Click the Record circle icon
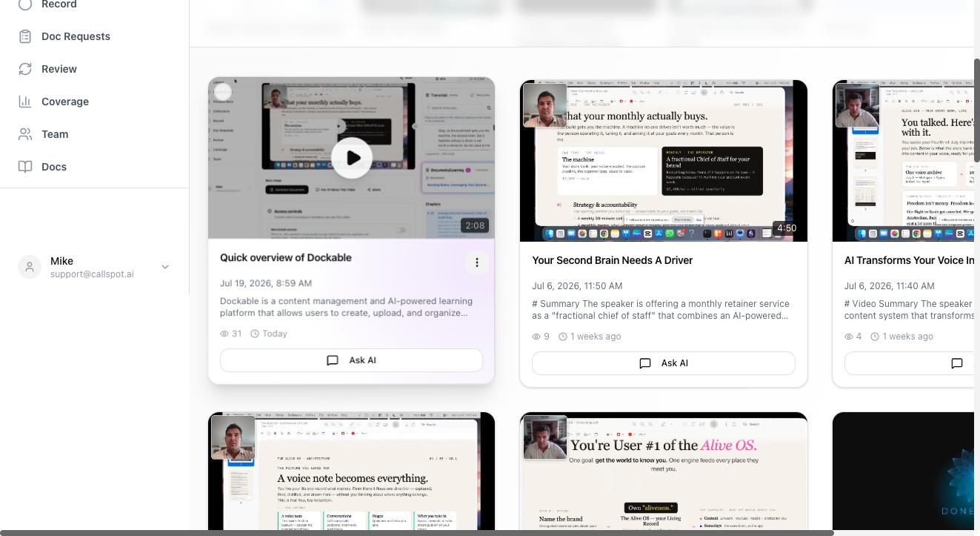Image resolution: width=980 pixels, height=536 pixels. coord(25,4)
